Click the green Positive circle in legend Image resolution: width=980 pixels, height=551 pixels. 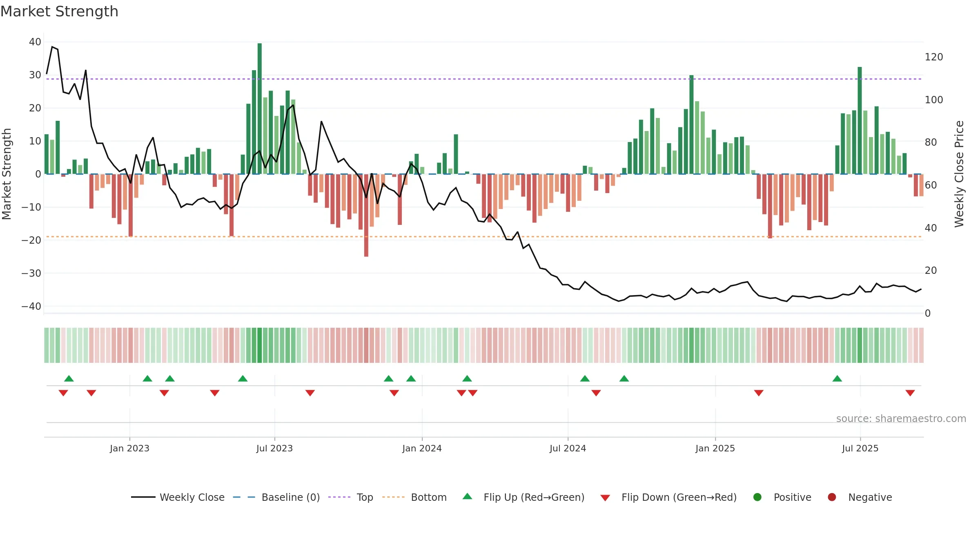click(x=757, y=497)
